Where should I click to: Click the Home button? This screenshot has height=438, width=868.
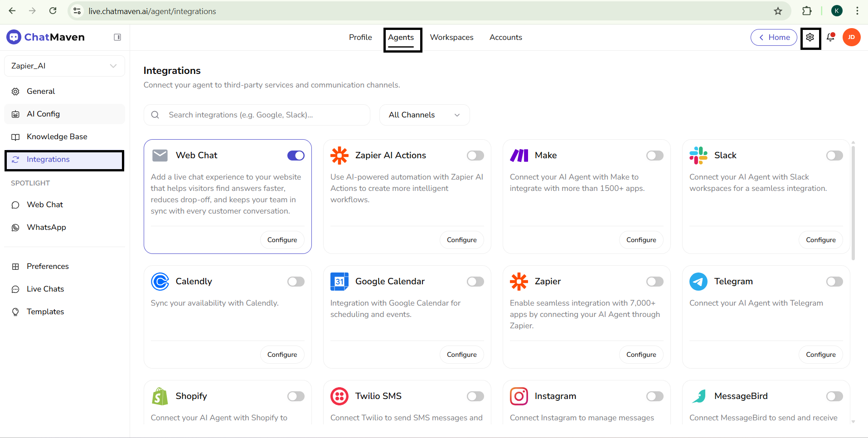(x=774, y=37)
